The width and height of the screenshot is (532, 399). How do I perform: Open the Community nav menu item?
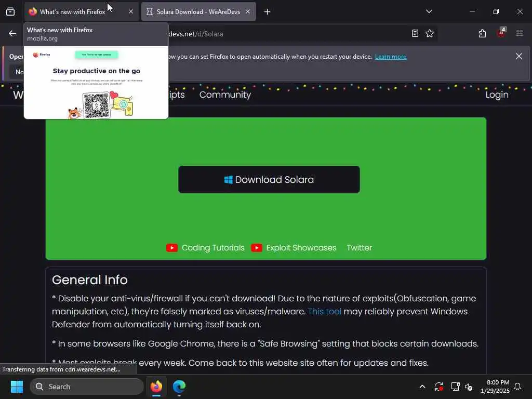coord(225,95)
